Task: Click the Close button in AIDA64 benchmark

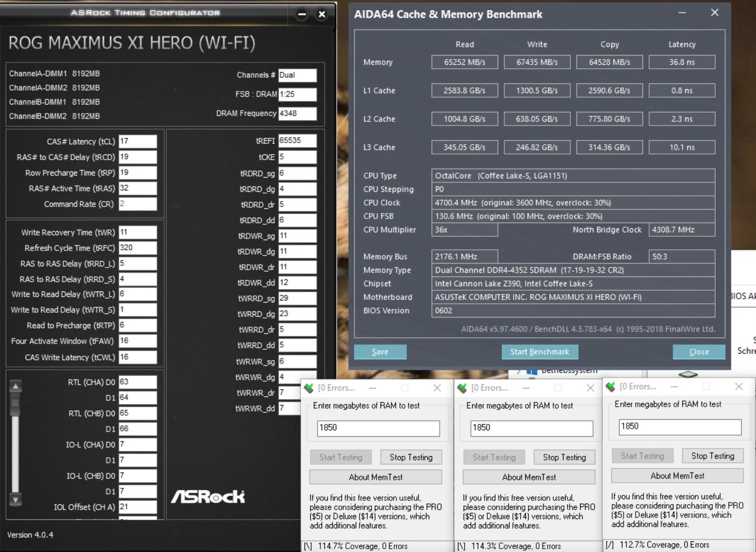Action: pos(699,352)
